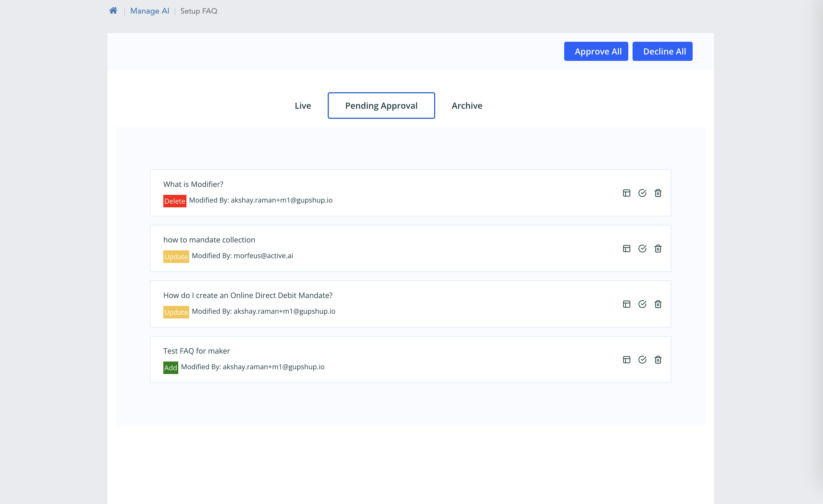823x504 pixels.
Task: Click Modified By text under What is Modifier?
Action: pyautogui.click(x=260, y=200)
